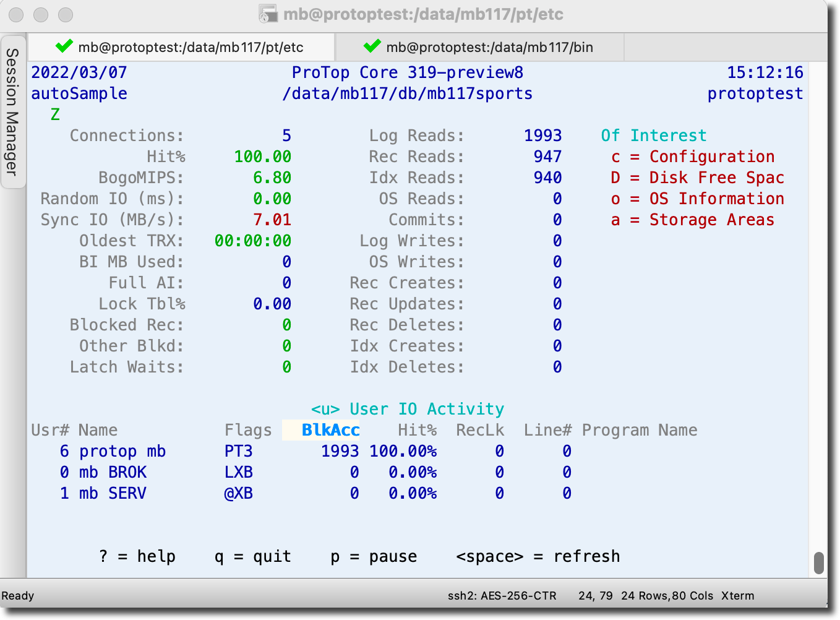Screen dimensions: 840x620
Task: Click the '? = help' hint
Action: (x=137, y=557)
